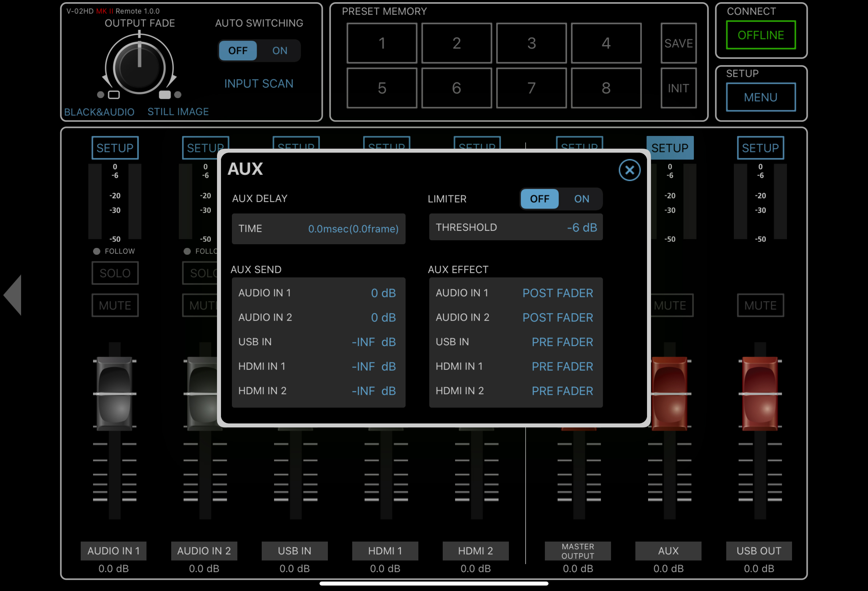The image size is (868, 591).
Task: Click the AUX red fader handle
Action: (669, 394)
